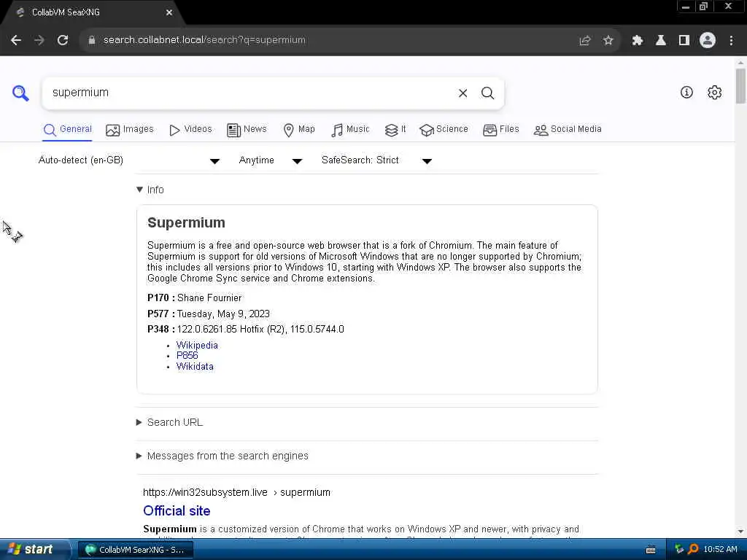This screenshot has height=560, width=747.
Task: Switch to the News tab
Action: 247,130
